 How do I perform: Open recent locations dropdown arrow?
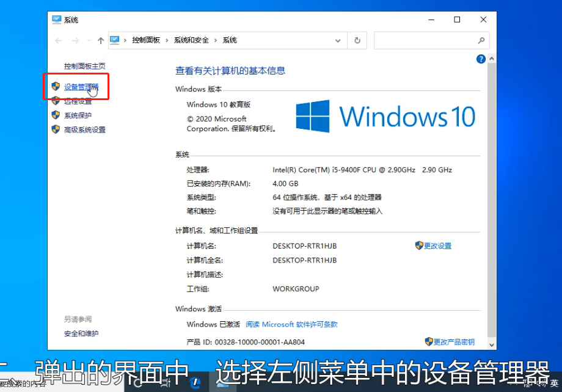[89, 40]
